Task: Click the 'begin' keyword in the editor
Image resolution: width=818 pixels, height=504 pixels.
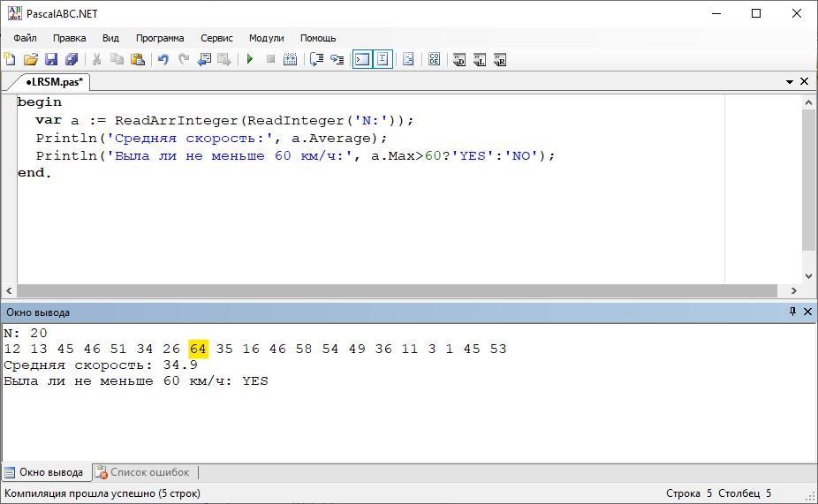Action: [40, 102]
